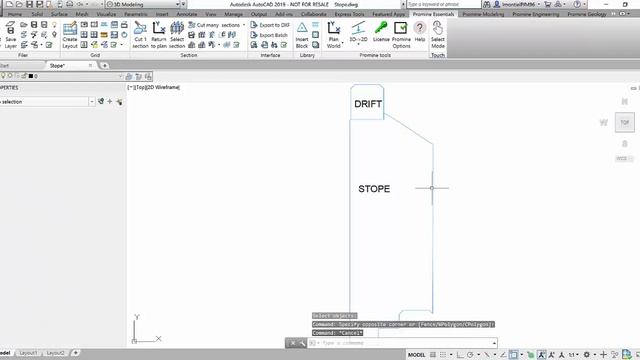Open the Surface ribbon tab
640x360 pixels.
(59, 14)
